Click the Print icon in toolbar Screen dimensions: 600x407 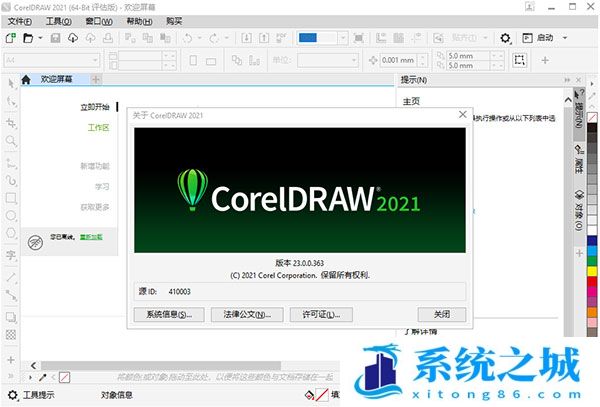pos(108,38)
